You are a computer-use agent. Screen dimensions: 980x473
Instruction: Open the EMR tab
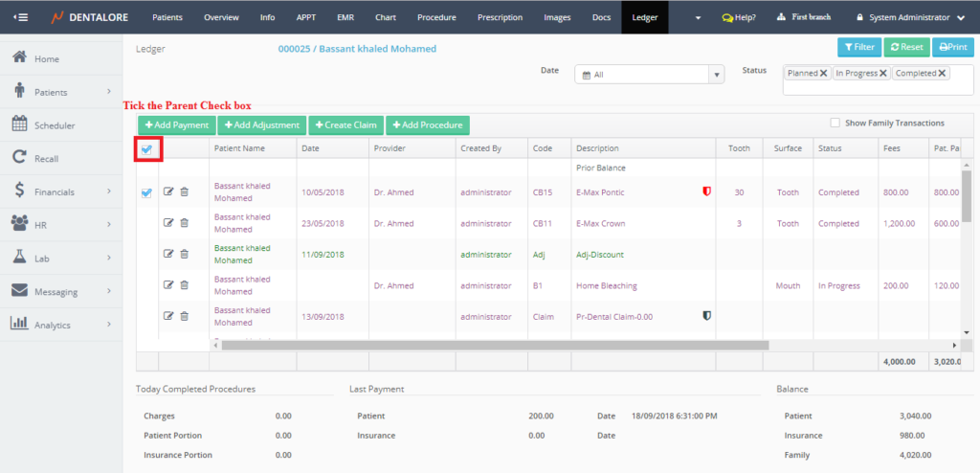click(x=345, y=17)
